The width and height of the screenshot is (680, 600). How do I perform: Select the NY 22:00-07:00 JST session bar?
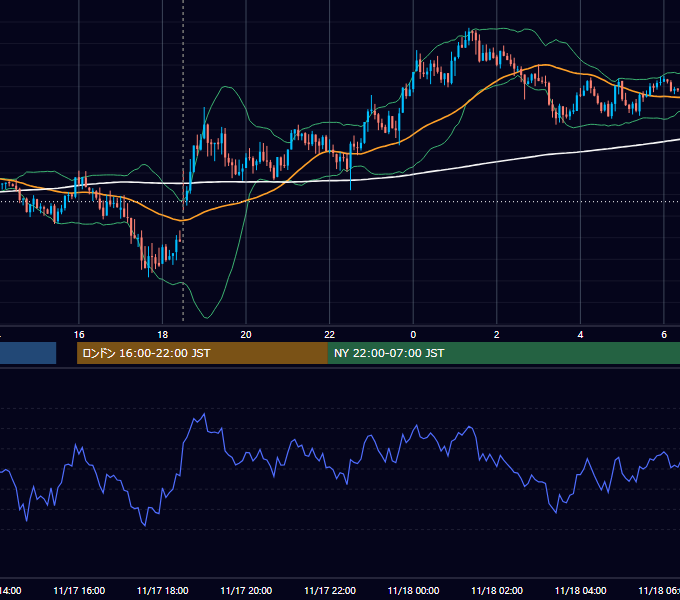click(x=503, y=353)
